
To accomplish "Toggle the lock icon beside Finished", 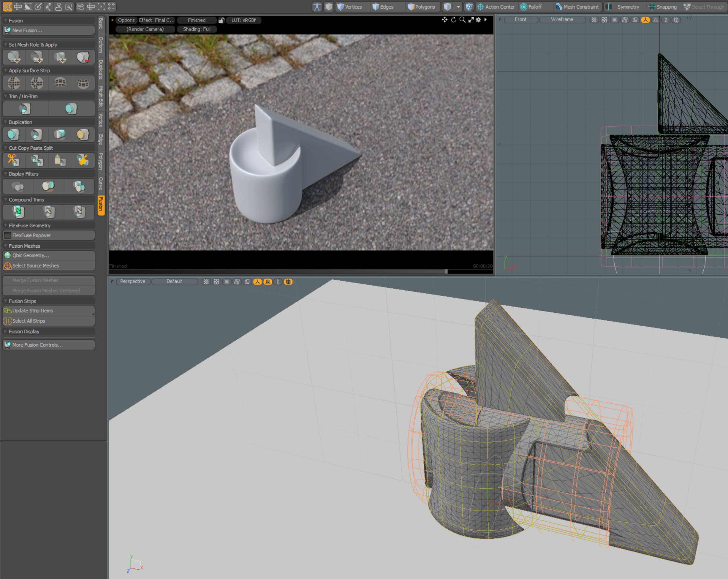I will coord(221,20).
